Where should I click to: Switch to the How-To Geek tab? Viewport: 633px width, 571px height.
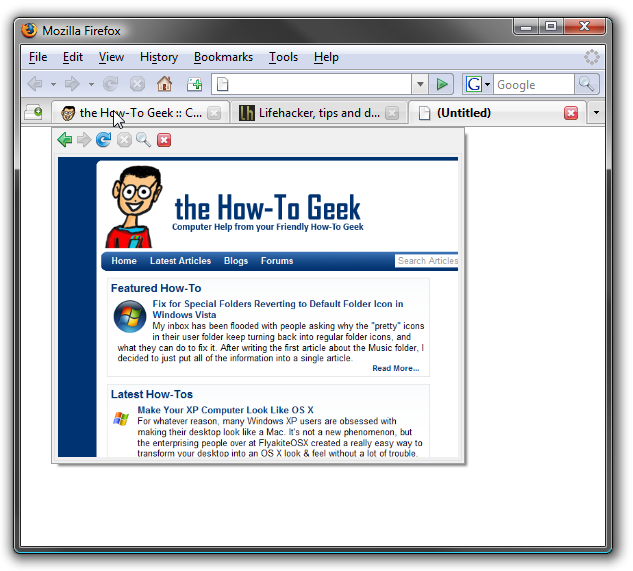(140, 113)
